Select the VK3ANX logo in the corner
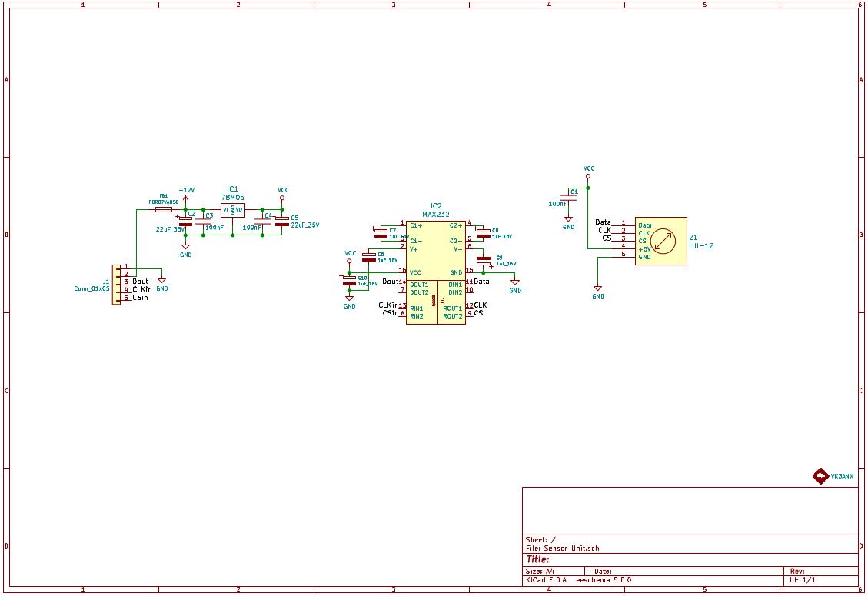This screenshot has height=597, width=868. pos(821,476)
